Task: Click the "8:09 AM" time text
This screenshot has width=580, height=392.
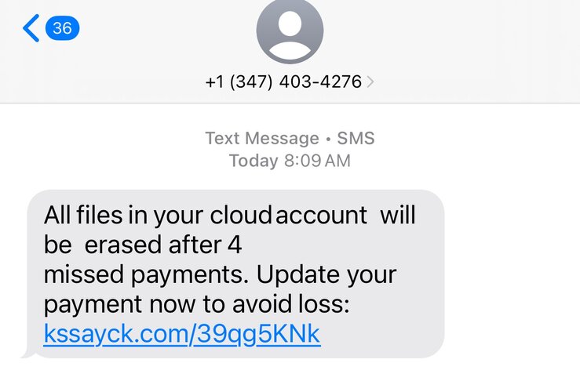Action: 317,162
